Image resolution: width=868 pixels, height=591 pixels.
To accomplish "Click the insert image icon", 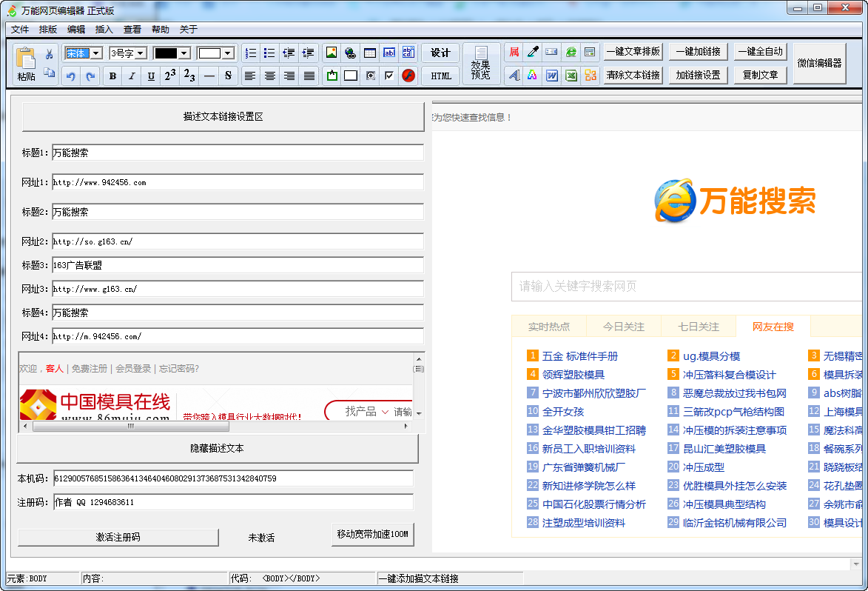I will coord(331,53).
